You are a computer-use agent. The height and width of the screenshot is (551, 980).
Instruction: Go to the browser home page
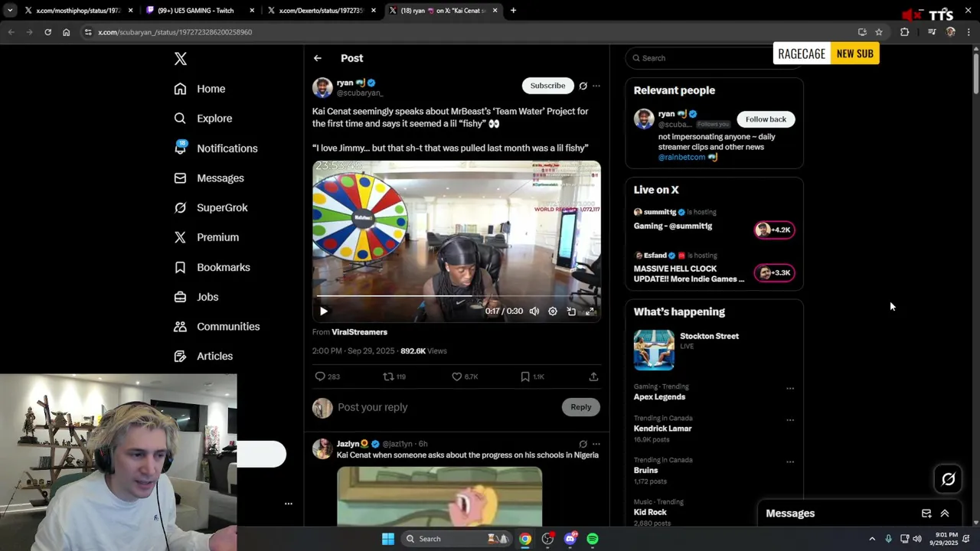66,32
